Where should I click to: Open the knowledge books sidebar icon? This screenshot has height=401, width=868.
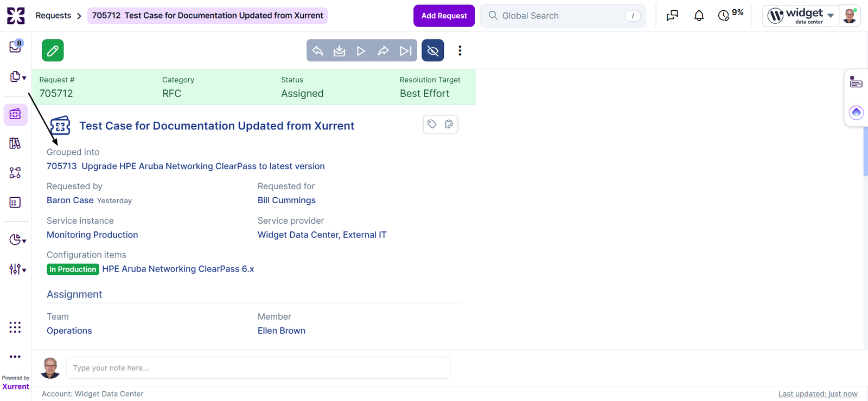tap(15, 143)
